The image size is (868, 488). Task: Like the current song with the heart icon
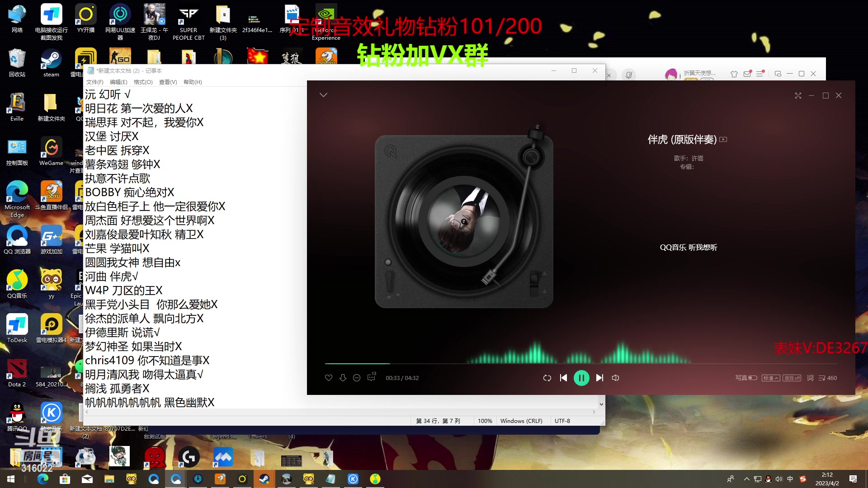point(329,378)
